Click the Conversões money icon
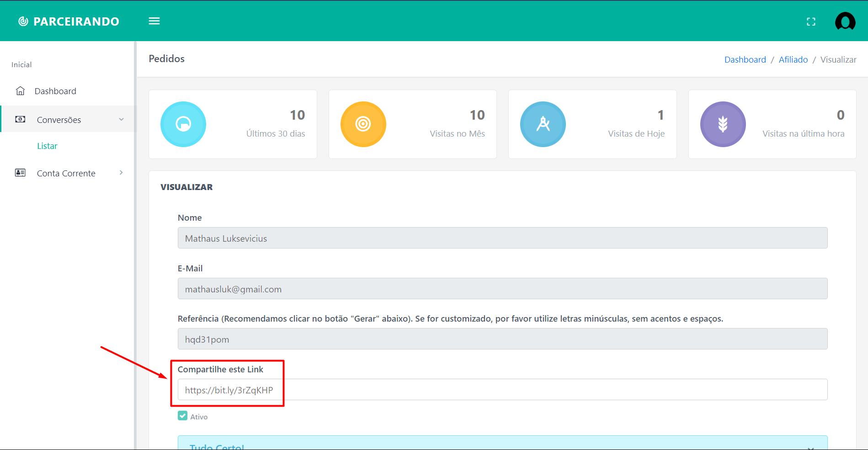Viewport: 868px width, 450px height. (20, 119)
